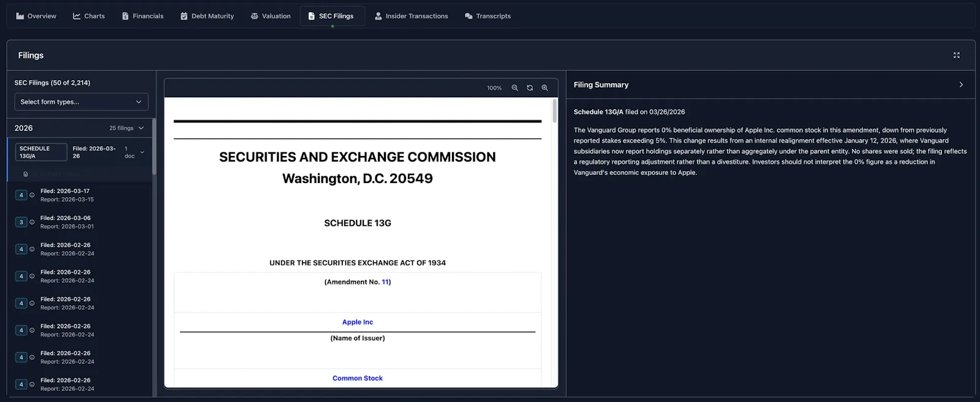Click the Apple Inc issuer link
980x402 pixels.
(358, 322)
